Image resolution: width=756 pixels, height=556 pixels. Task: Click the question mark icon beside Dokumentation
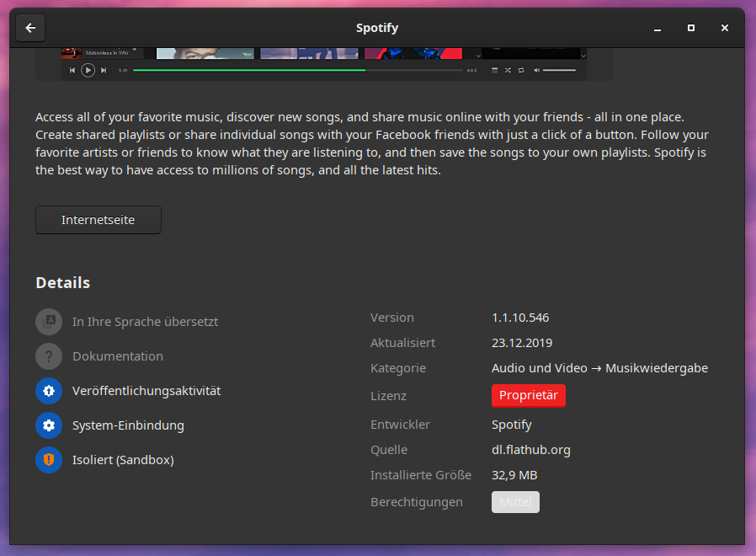49,356
